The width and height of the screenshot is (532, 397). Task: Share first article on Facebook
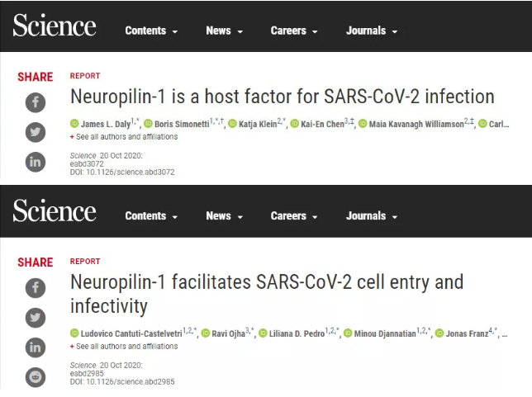pos(36,102)
